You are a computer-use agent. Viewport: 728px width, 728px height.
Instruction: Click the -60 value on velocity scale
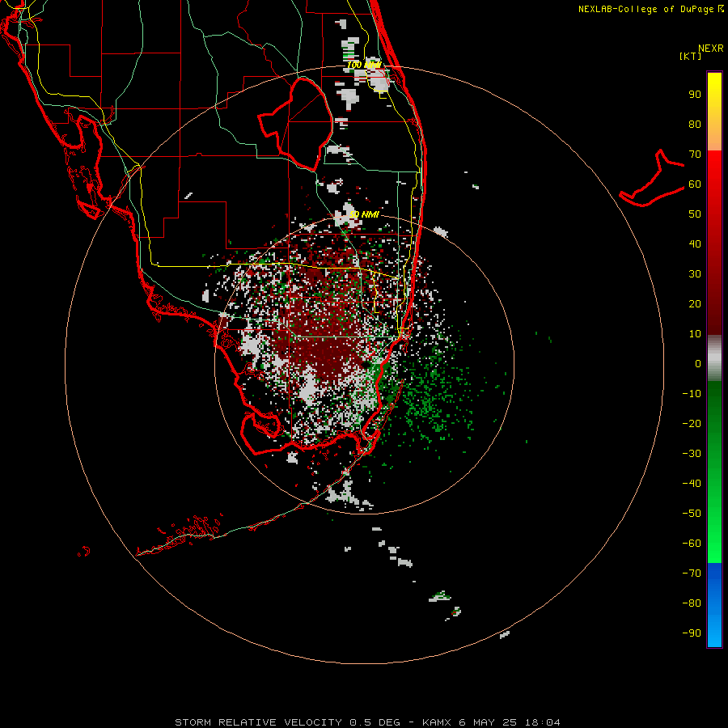pyautogui.click(x=692, y=544)
